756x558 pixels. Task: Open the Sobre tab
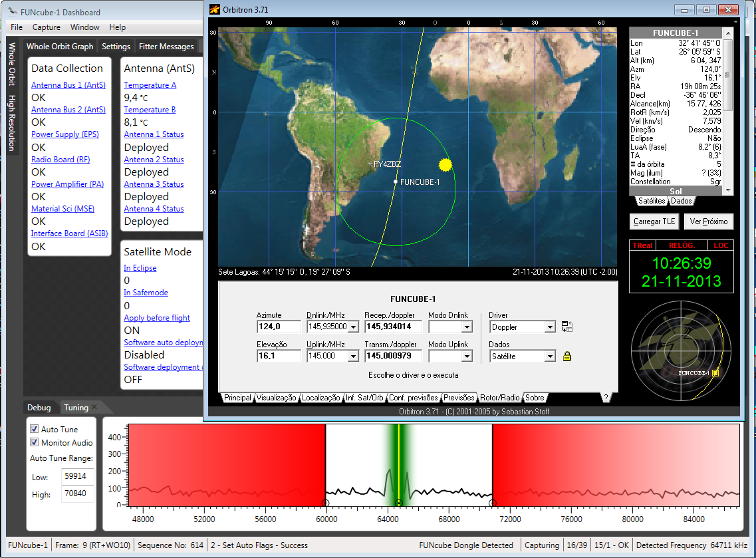click(534, 398)
